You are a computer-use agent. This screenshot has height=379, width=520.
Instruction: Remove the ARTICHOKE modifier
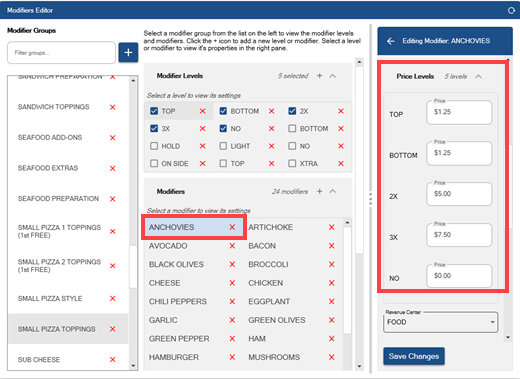click(x=331, y=227)
